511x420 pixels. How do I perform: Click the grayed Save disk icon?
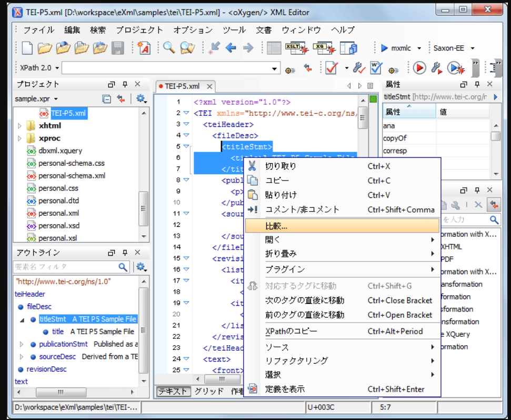coord(117,48)
